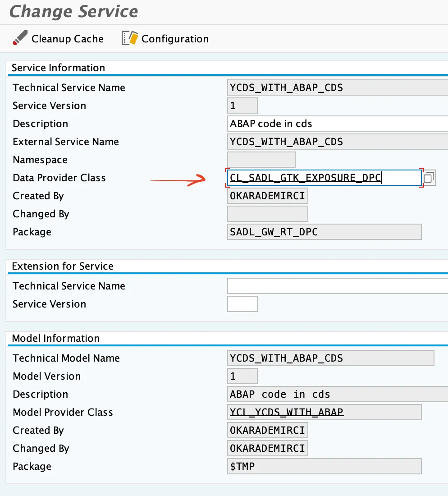Open value help beside Data Provider Class

(x=429, y=178)
